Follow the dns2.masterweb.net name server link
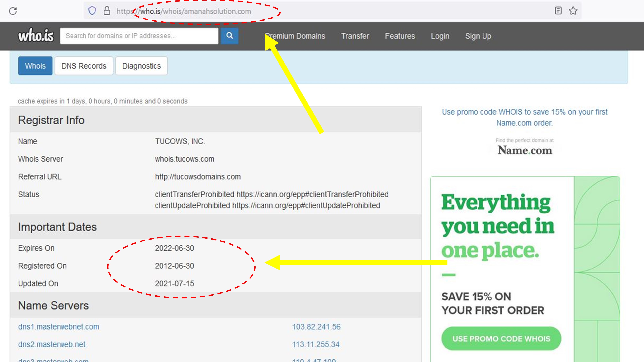The height and width of the screenshot is (362, 644). point(52,344)
